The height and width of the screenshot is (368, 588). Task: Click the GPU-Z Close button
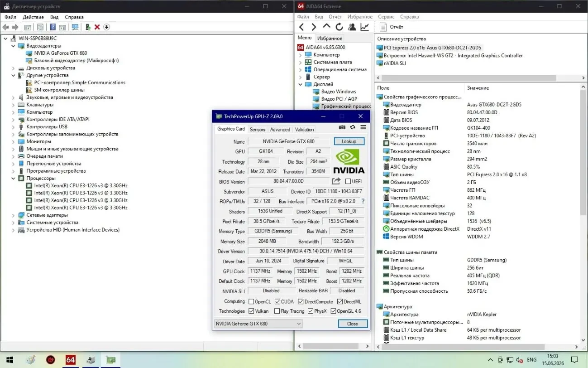[353, 324]
